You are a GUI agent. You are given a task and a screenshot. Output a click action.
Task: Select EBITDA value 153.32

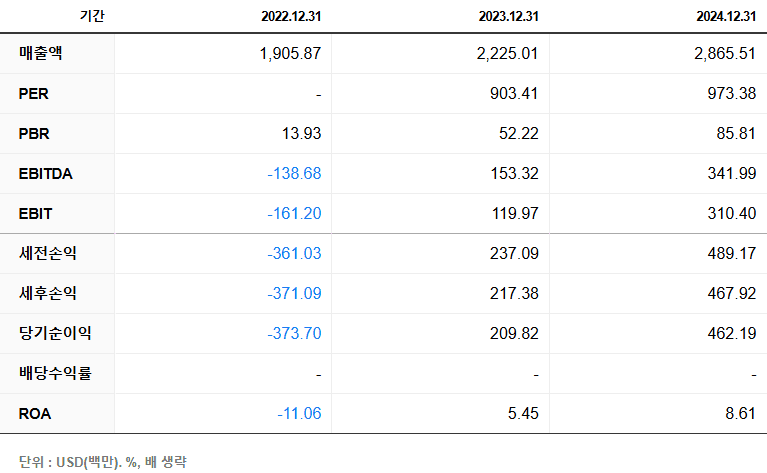point(515,174)
